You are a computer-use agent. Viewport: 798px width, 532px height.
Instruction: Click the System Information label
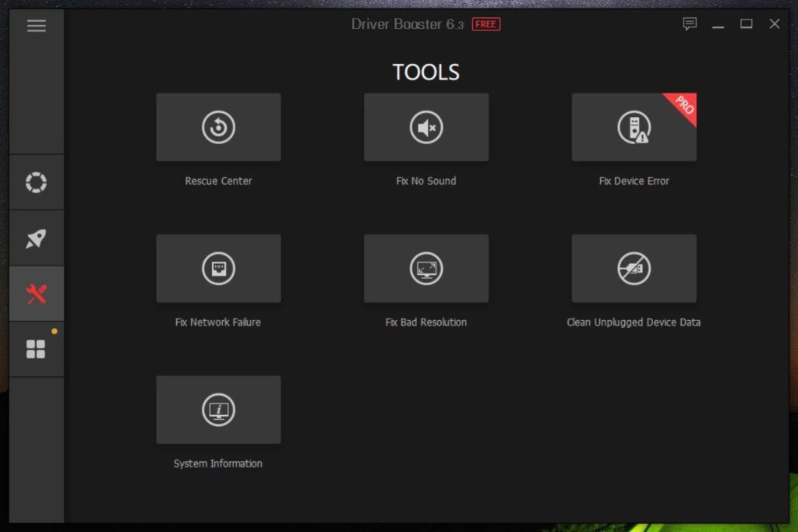218,463
